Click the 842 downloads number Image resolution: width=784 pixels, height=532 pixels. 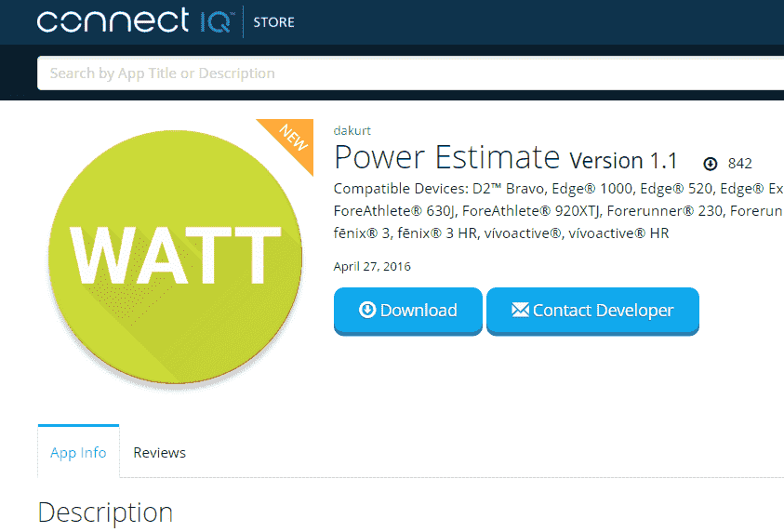pyautogui.click(x=740, y=164)
